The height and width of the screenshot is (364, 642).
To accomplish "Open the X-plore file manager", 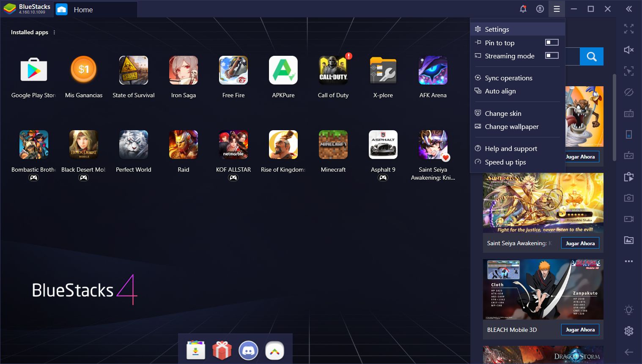I will click(x=383, y=70).
